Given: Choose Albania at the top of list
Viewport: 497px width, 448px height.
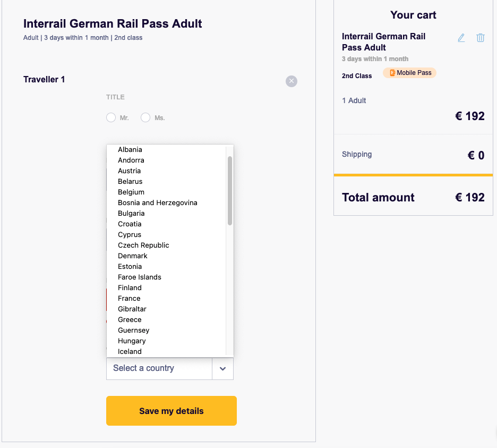Looking at the screenshot, I should (x=130, y=149).
